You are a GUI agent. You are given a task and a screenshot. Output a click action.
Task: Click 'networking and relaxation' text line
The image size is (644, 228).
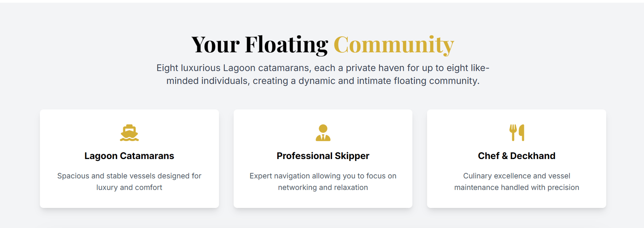[x=323, y=187]
